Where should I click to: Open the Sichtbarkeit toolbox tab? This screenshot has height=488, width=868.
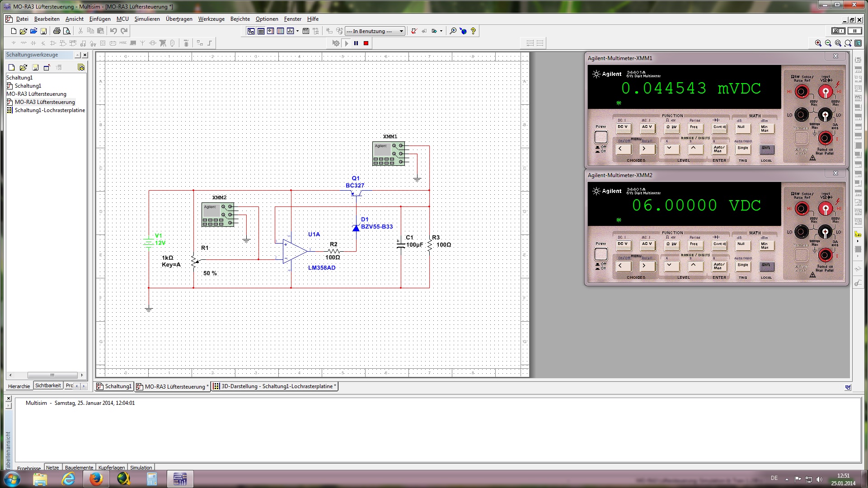point(47,386)
